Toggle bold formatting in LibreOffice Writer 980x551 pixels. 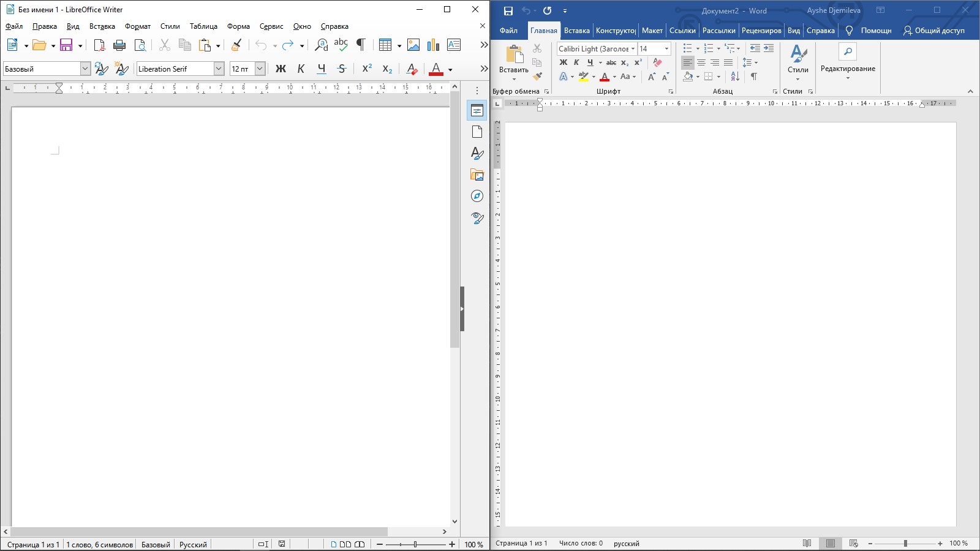281,69
